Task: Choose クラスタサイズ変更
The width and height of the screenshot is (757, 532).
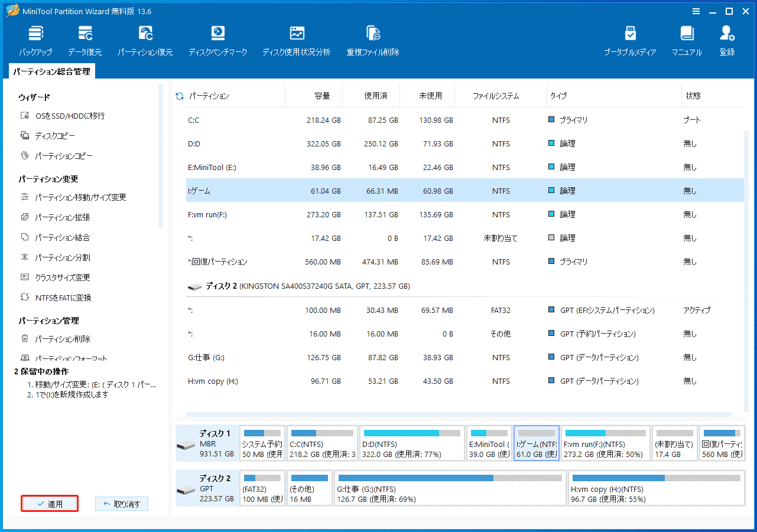Action: tap(55, 278)
